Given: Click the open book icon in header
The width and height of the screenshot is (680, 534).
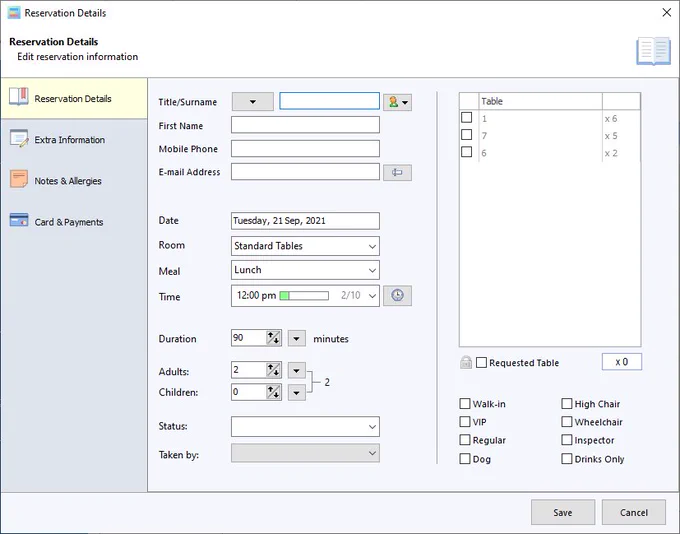Looking at the screenshot, I should coord(653,51).
